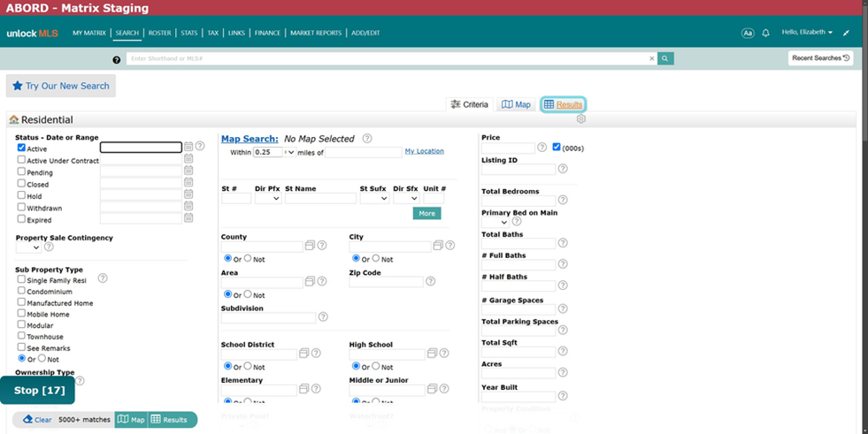The width and height of the screenshot is (868, 434).
Task: Select the Not radio under County
Action: pyautogui.click(x=248, y=258)
